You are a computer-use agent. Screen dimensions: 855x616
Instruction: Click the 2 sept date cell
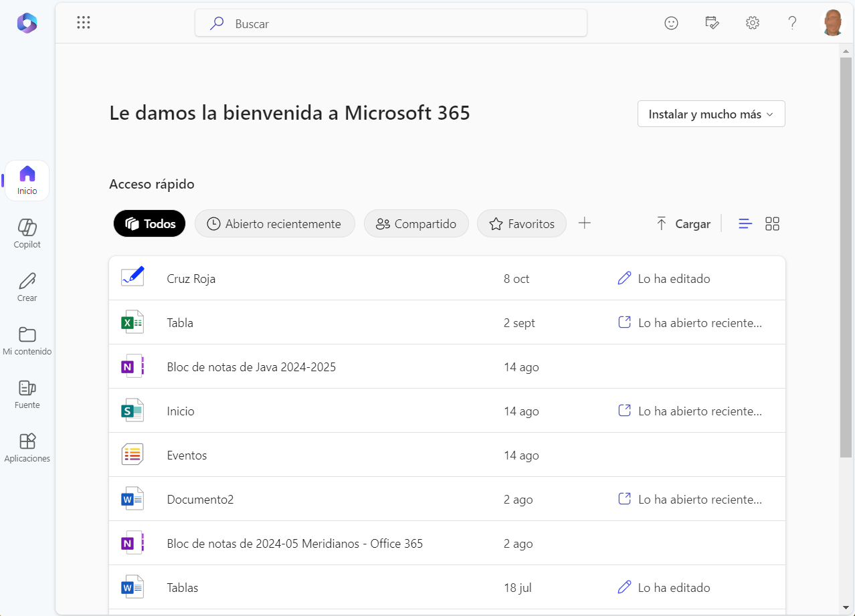click(520, 323)
